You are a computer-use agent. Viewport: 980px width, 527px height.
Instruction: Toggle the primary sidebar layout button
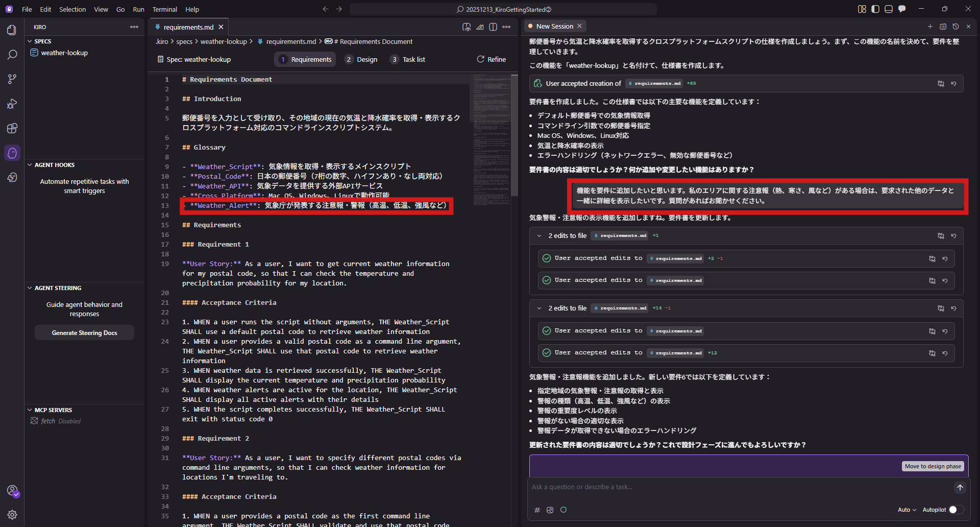(x=875, y=9)
